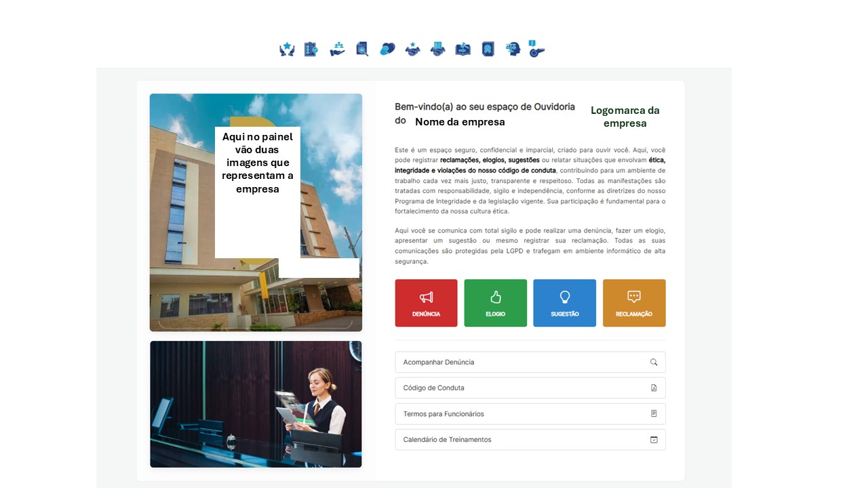Click the calendar icon for Calendário de Treinamentos
The height and width of the screenshot is (488, 868).
pos(654,439)
